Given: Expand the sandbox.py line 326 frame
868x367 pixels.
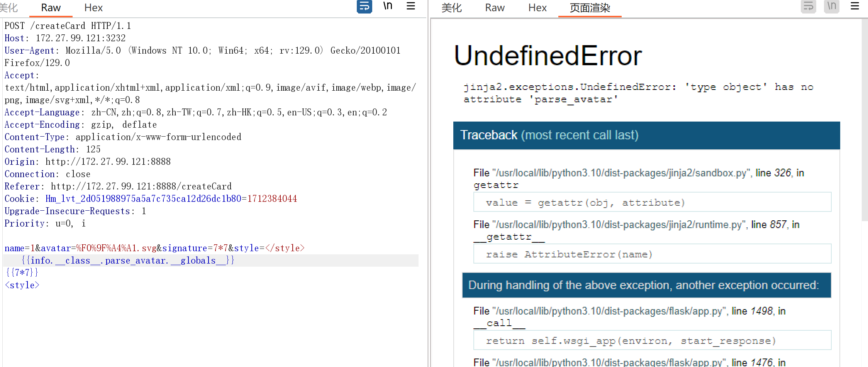Looking at the screenshot, I should (x=639, y=179).
